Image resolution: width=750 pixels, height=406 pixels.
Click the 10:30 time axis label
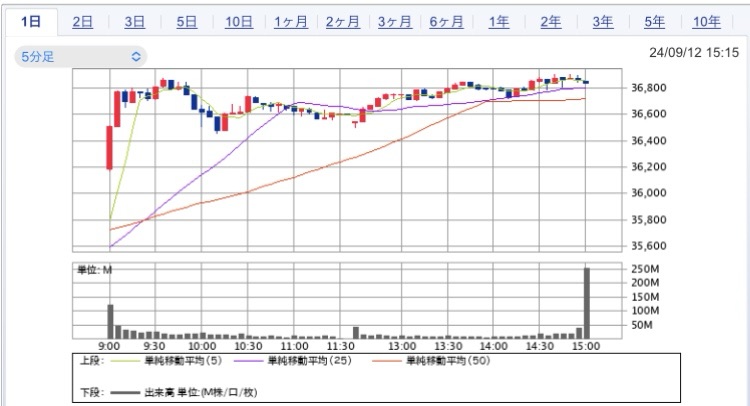click(x=248, y=346)
